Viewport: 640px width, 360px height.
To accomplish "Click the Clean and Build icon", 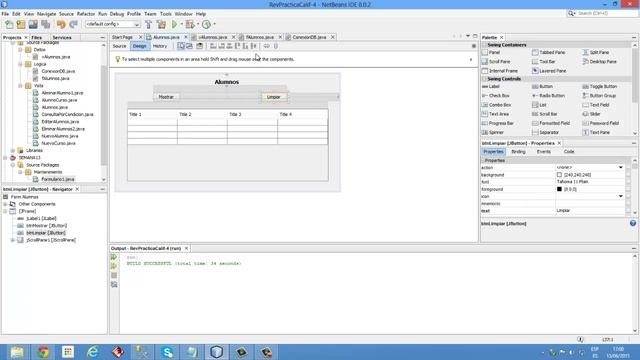I will [x=162, y=24].
